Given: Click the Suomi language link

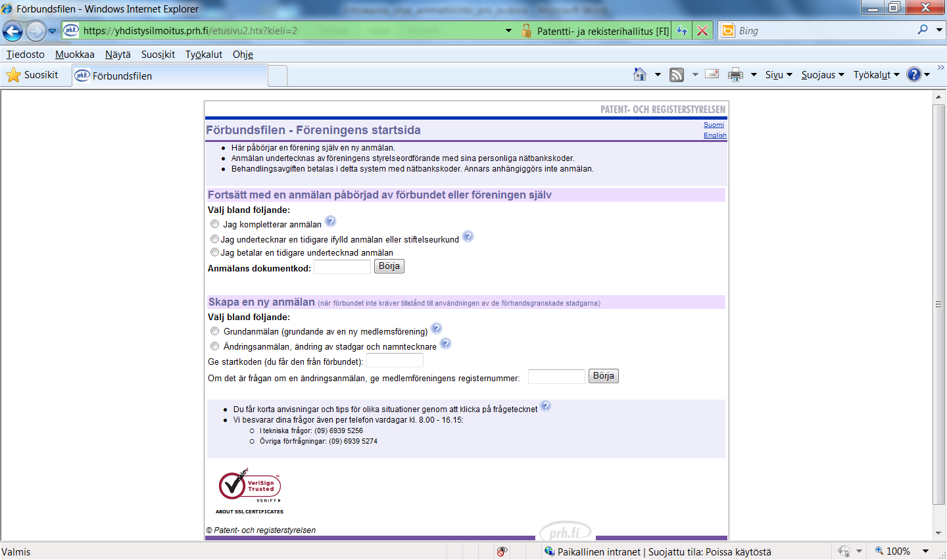Looking at the screenshot, I should [714, 125].
